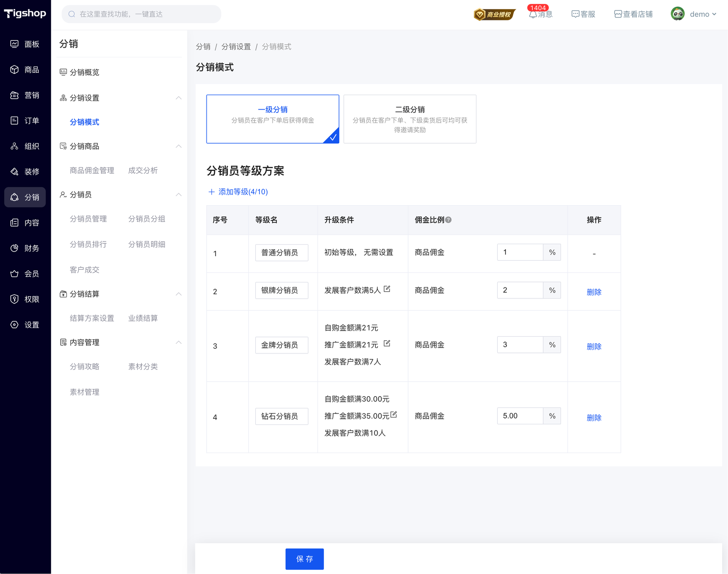Select the 营销 sidebar icon
Screen dimensions: 728x574
[x=26, y=95]
